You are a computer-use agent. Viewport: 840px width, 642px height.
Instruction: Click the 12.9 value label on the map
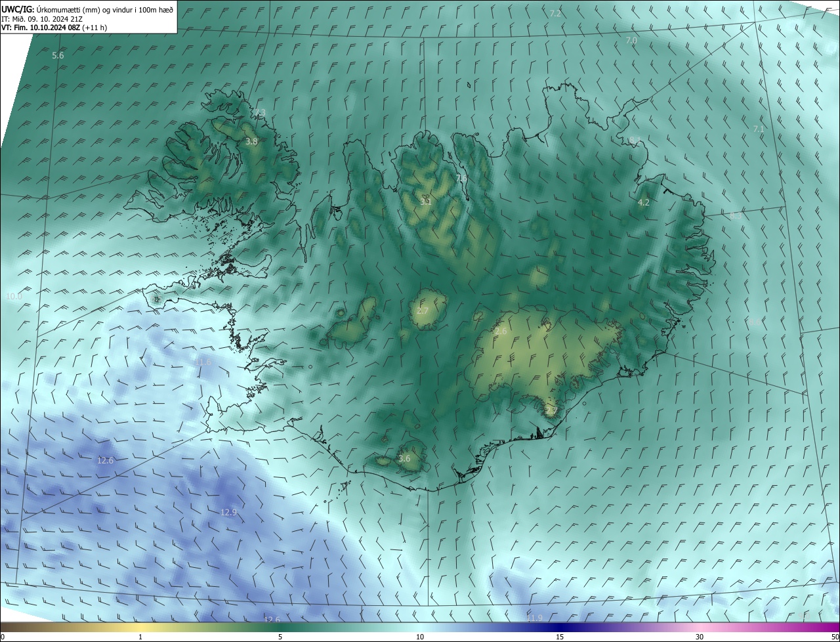[228, 513]
